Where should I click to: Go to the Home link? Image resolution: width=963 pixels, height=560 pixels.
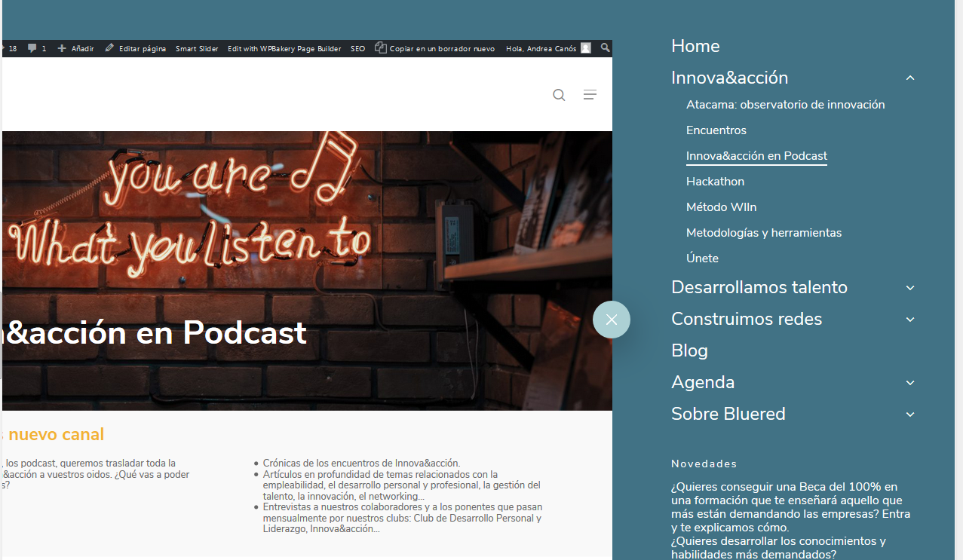point(695,46)
